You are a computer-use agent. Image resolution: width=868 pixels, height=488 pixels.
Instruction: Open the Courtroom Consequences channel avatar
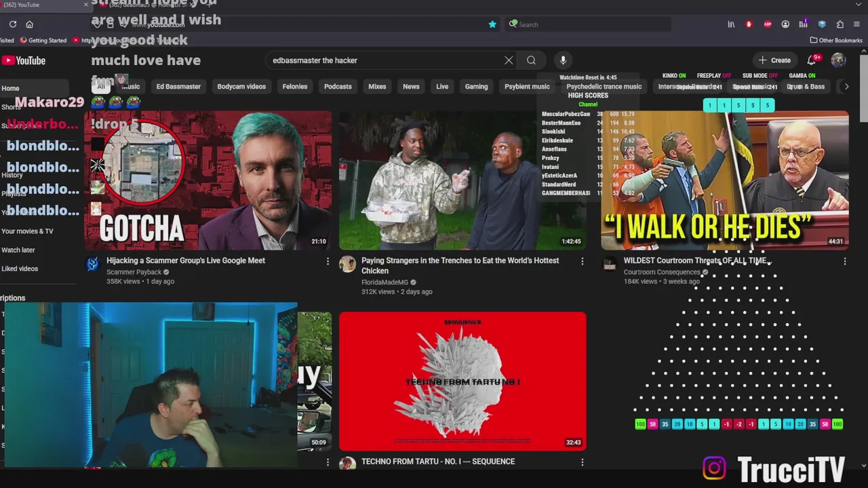click(x=609, y=264)
